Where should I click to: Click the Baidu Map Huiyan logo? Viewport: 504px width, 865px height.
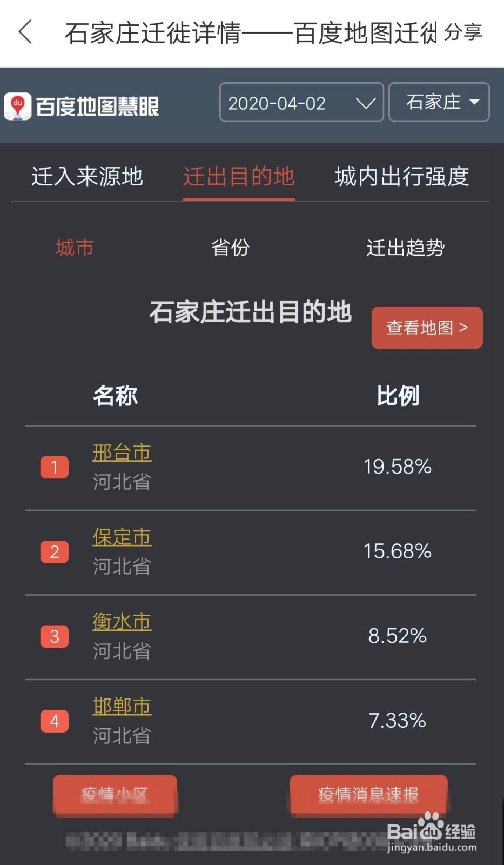[82, 106]
